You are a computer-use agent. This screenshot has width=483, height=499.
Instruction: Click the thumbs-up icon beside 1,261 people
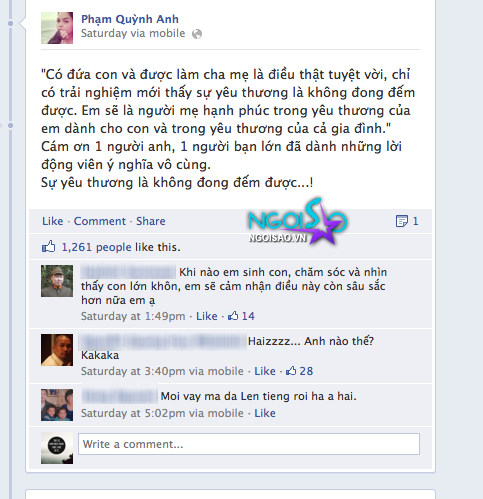(48, 247)
